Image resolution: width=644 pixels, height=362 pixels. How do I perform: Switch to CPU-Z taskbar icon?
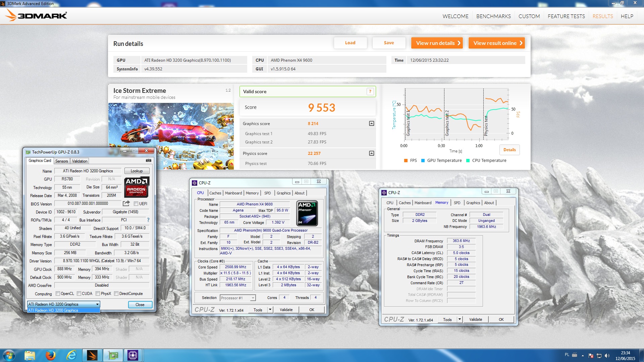click(133, 355)
